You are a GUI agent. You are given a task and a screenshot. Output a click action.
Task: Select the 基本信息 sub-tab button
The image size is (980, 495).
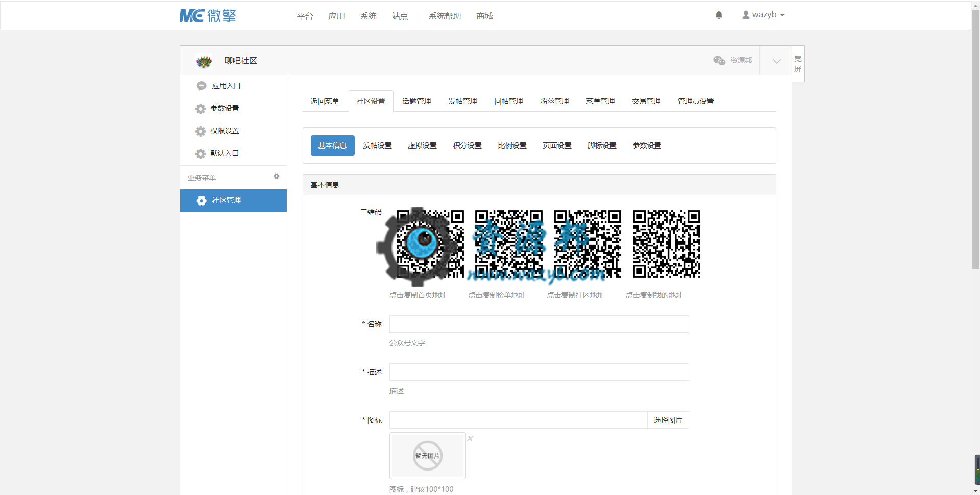coord(333,145)
